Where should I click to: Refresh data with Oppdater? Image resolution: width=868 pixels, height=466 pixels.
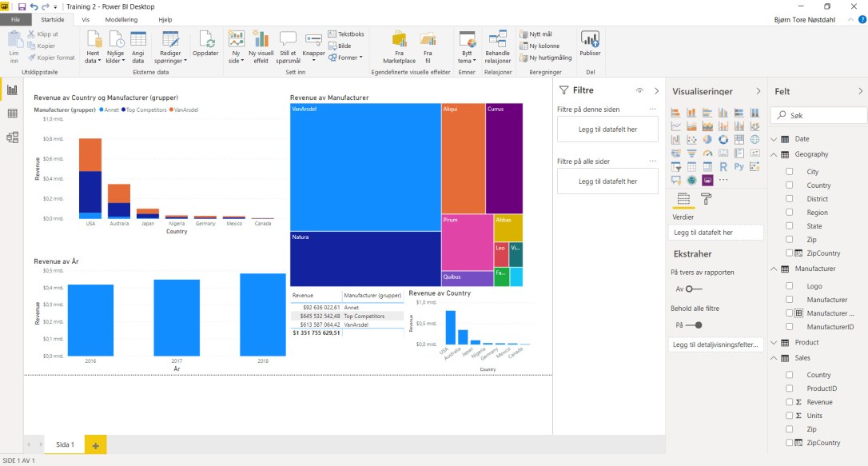pyautogui.click(x=205, y=44)
